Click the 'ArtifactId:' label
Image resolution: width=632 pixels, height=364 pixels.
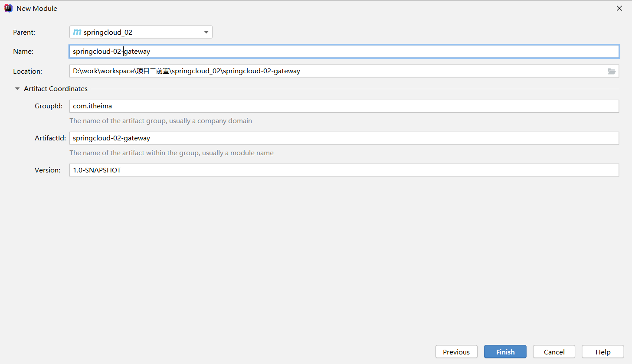pyautogui.click(x=50, y=138)
